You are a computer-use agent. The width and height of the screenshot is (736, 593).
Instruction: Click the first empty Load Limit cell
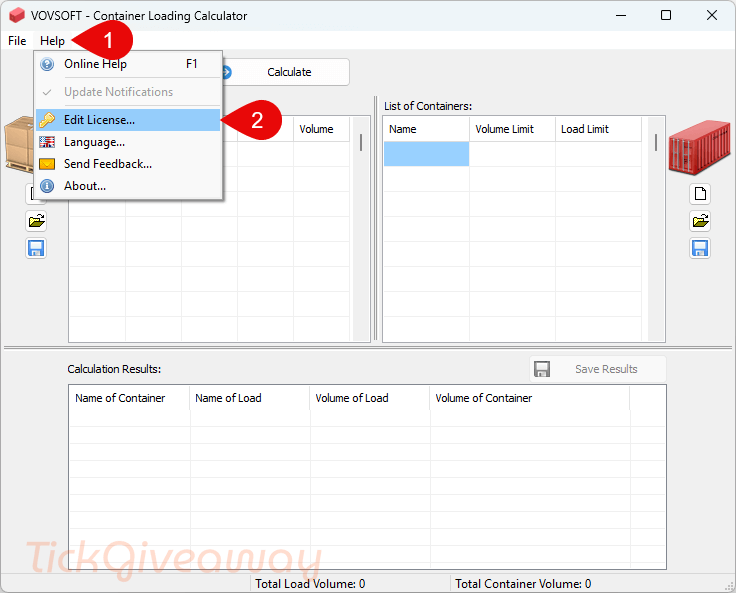click(x=598, y=154)
